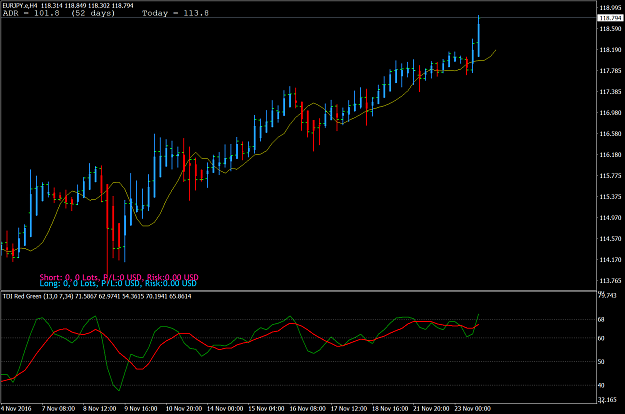Screen dimensions: 625x414
Task: Click the '18 Nov 16:00' time label
Action: [390, 409]
